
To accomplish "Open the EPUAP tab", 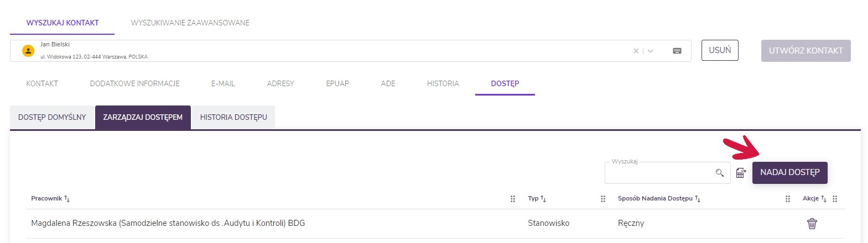I will pos(337,83).
